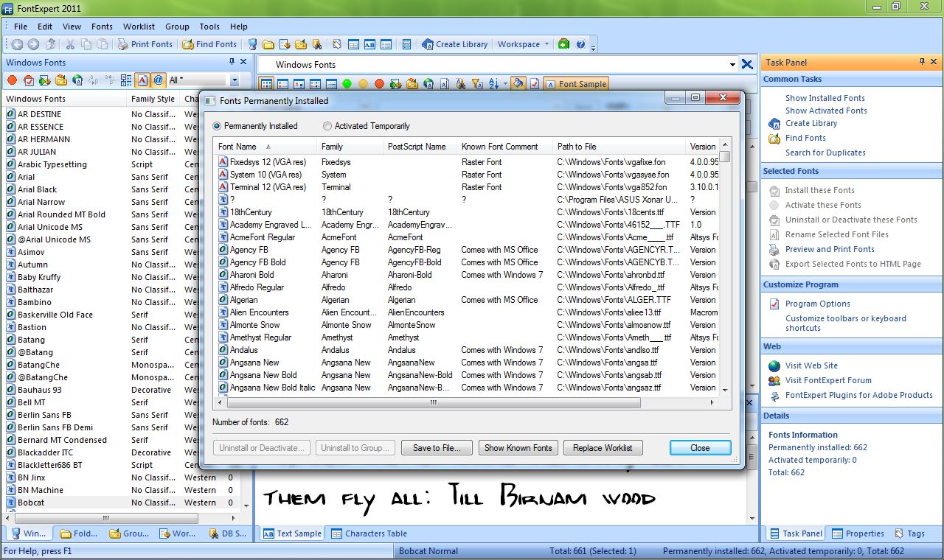944x560 pixels.
Task: Click the Replace Worklist button
Action: pos(603,448)
